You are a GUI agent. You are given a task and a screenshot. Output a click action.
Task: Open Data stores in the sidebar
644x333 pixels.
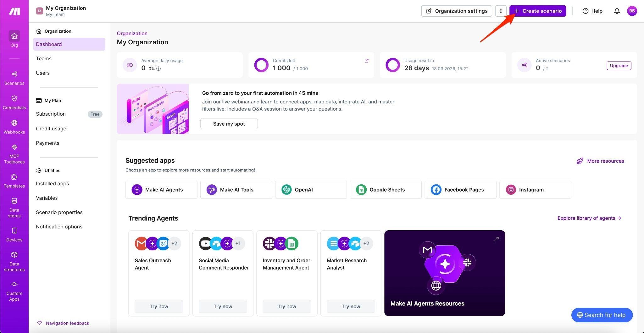click(14, 207)
